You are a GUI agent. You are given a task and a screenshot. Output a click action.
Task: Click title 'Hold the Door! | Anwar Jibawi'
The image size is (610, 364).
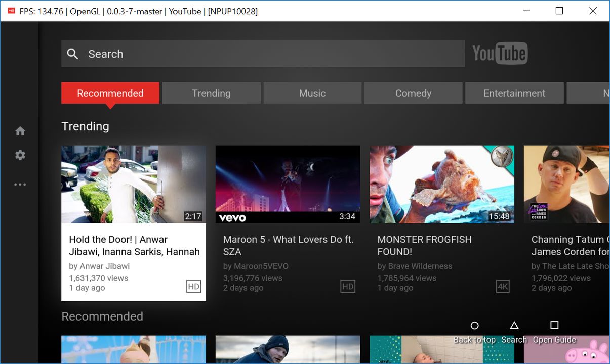pos(134,246)
